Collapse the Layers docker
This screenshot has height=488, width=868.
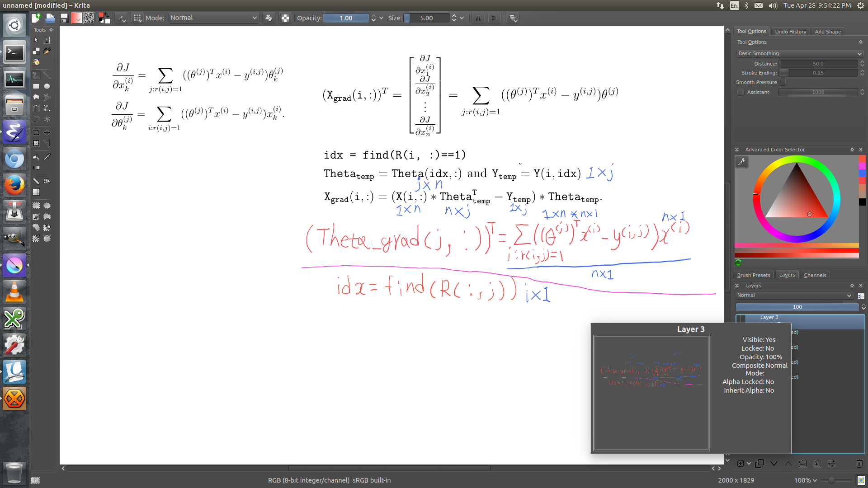[737, 286]
